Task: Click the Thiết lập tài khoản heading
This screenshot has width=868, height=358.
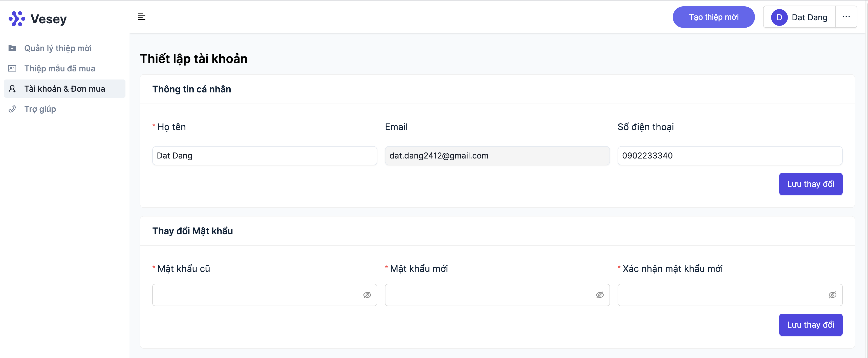Action: [x=193, y=59]
